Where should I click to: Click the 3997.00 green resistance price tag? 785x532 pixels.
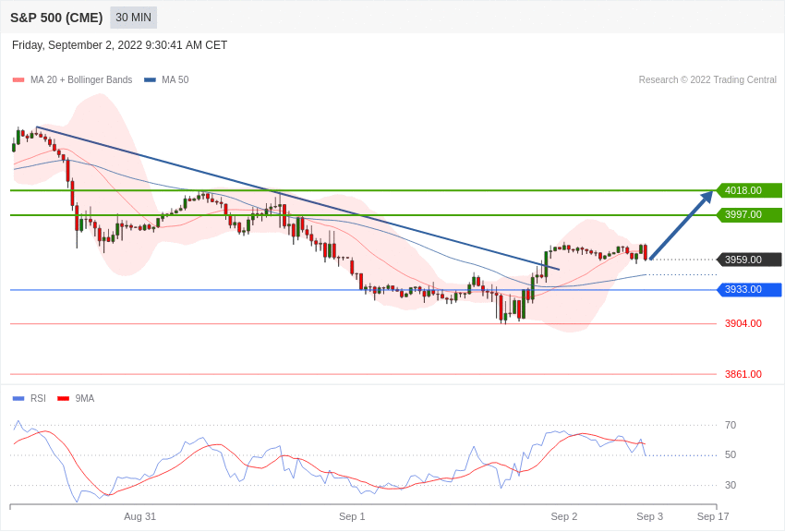[749, 214]
